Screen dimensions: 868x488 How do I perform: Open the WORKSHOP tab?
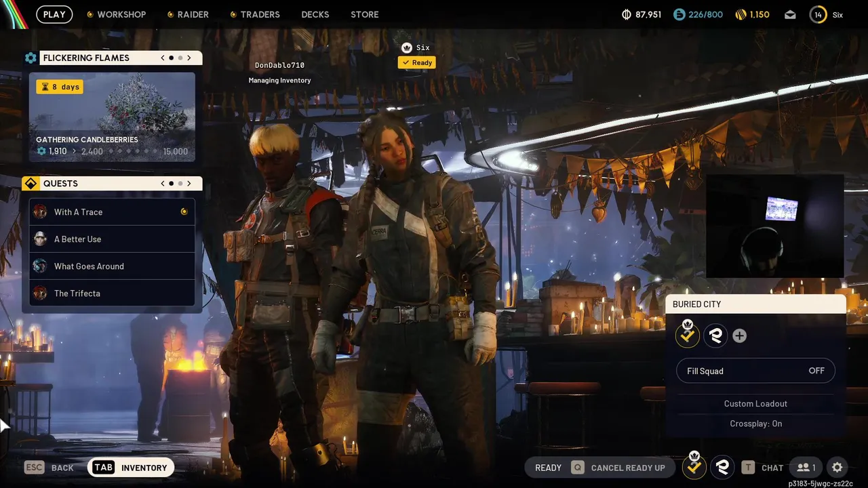point(116,14)
